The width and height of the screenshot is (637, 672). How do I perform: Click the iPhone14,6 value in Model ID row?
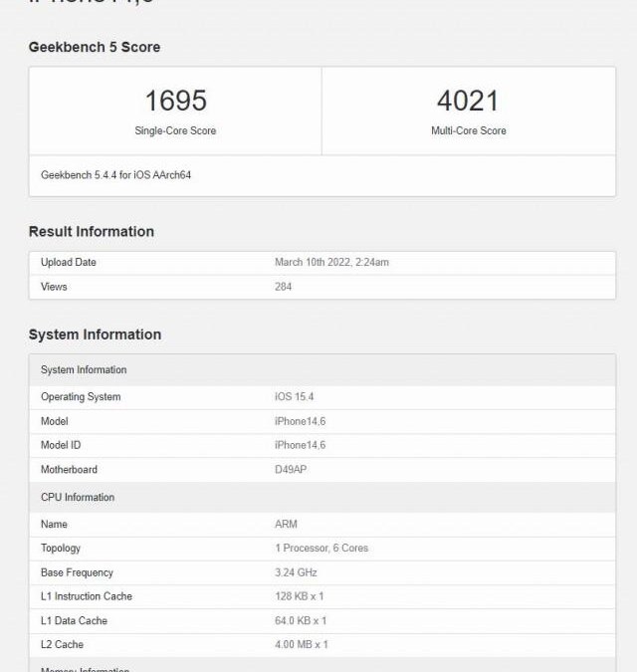coord(300,445)
